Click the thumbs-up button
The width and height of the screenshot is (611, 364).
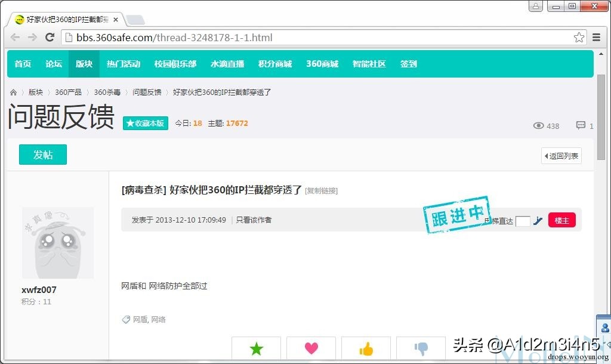pyautogui.click(x=366, y=348)
